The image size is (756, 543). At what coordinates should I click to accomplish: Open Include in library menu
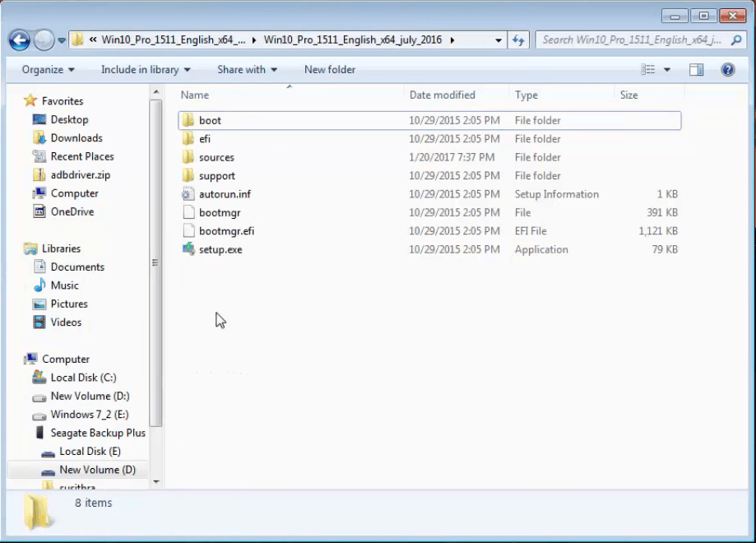click(x=146, y=70)
